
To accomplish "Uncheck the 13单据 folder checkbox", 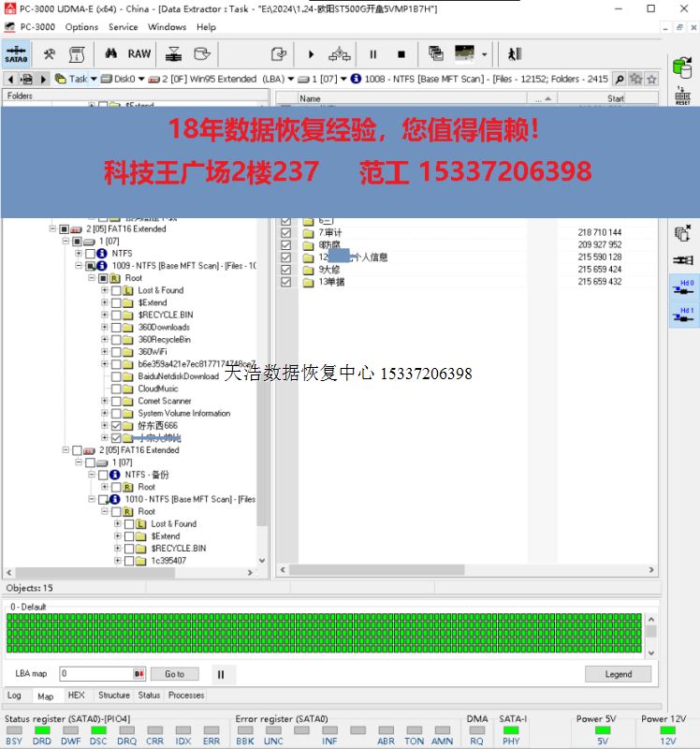I will pos(285,282).
